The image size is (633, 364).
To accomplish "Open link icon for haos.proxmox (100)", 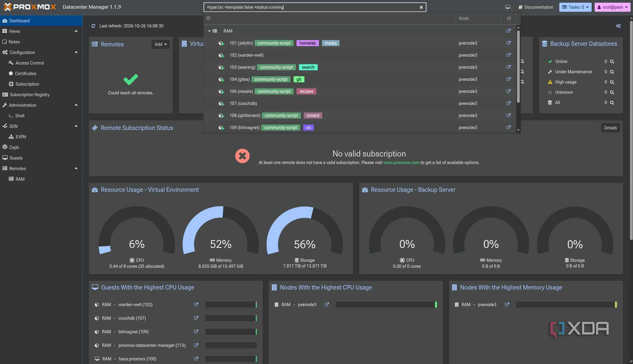I will pos(196,359).
